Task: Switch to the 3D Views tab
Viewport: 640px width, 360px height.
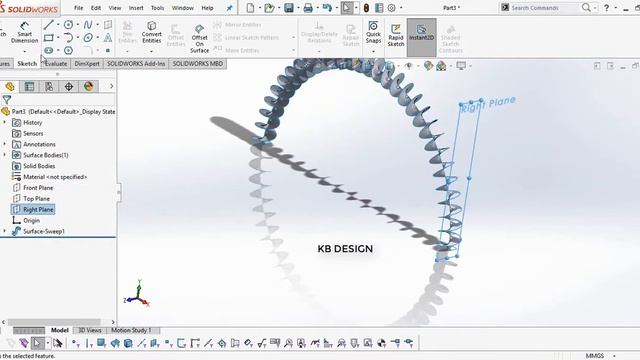Action: point(89,330)
